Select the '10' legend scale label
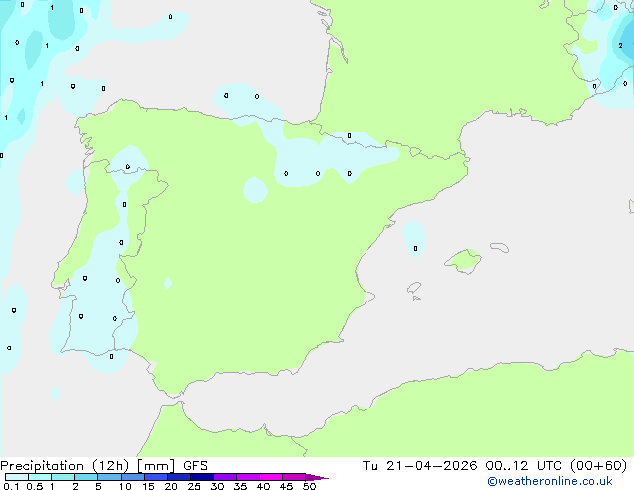The width and height of the screenshot is (634, 490). pos(125,486)
